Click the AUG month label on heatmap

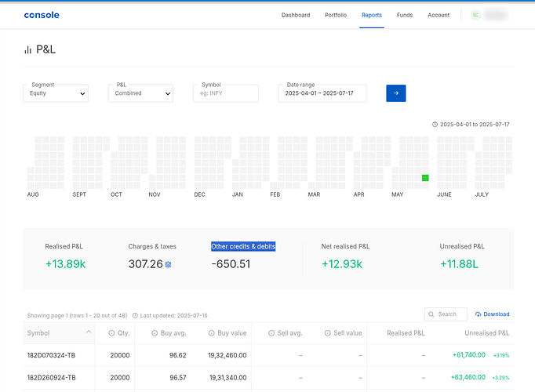tap(33, 194)
